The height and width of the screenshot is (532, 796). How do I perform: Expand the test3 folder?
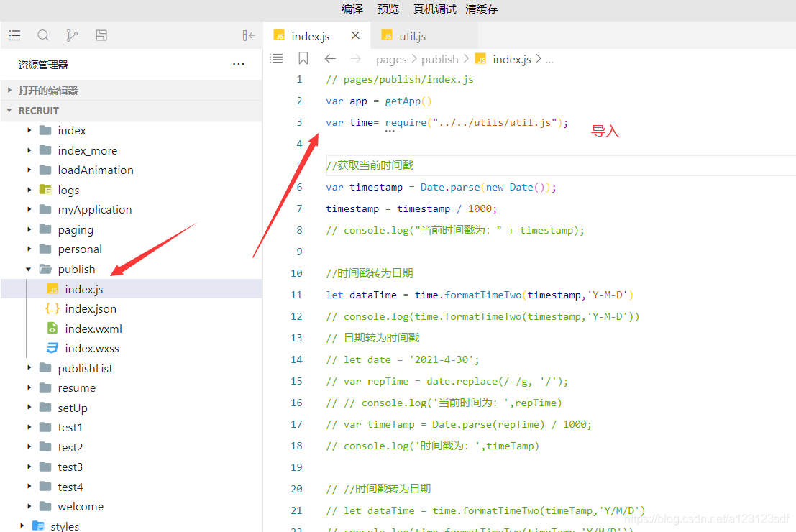(29, 467)
